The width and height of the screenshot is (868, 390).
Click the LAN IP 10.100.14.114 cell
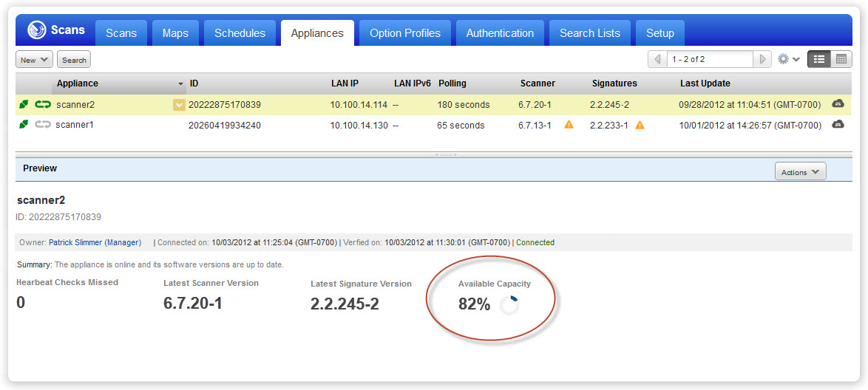click(359, 105)
